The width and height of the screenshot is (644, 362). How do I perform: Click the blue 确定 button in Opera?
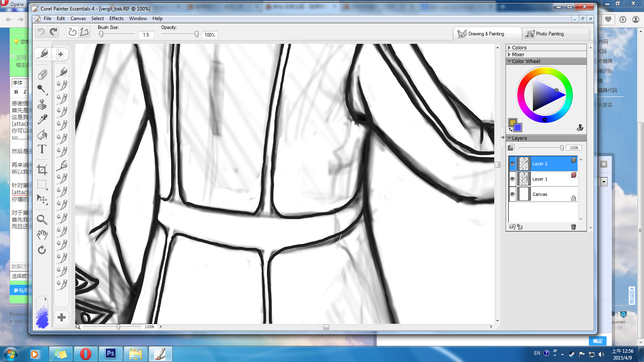(x=598, y=341)
